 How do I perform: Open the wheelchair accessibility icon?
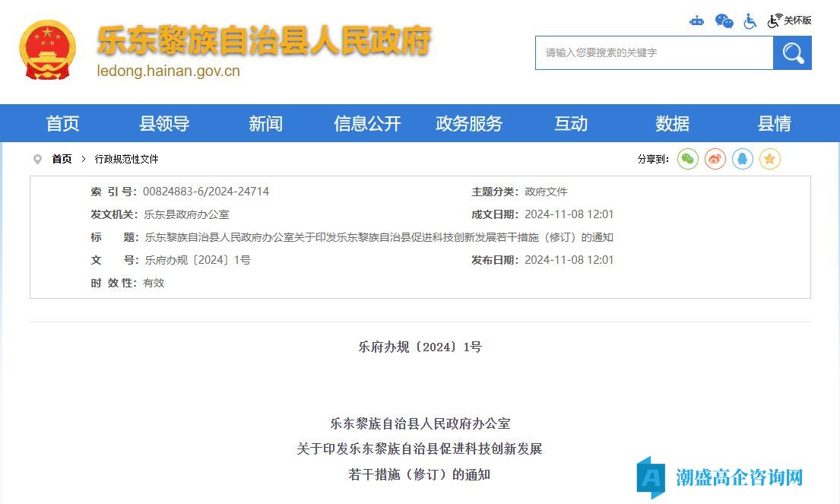(750, 21)
